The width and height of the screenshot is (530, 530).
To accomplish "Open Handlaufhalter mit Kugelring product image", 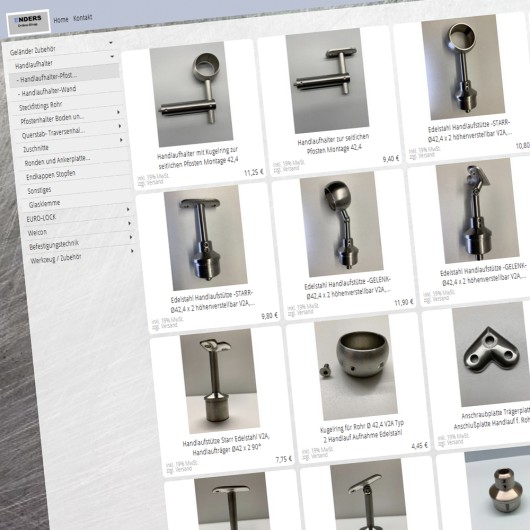I will tap(191, 94).
